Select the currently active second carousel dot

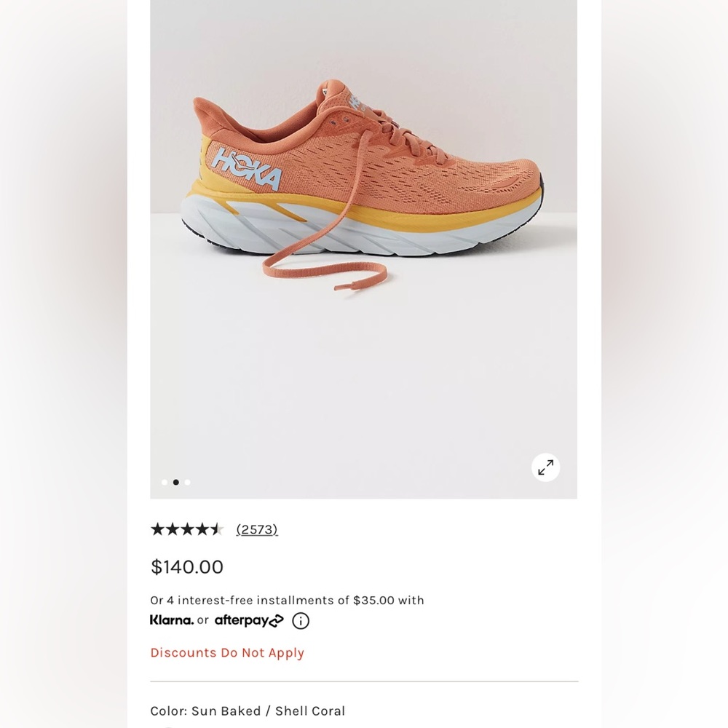point(175,482)
